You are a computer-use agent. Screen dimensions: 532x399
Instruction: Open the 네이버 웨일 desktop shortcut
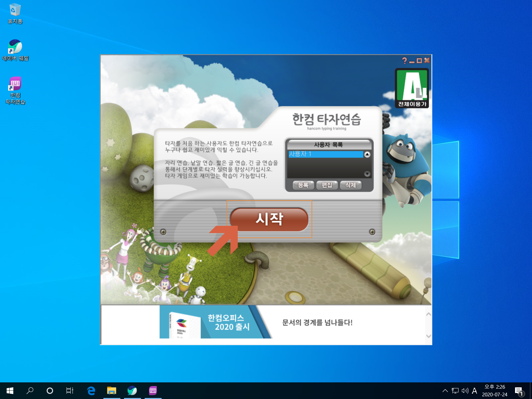[x=15, y=50]
